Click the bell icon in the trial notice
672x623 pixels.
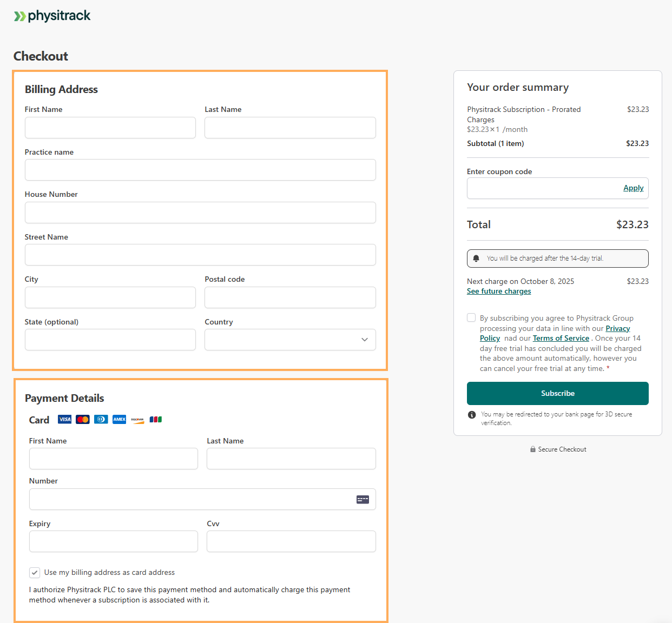click(476, 258)
